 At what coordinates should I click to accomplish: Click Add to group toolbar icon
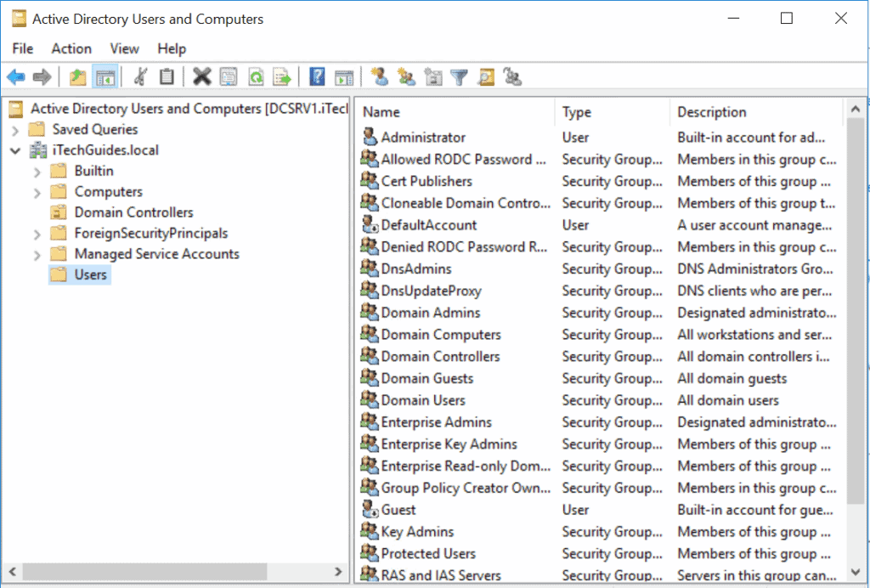tap(512, 77)
